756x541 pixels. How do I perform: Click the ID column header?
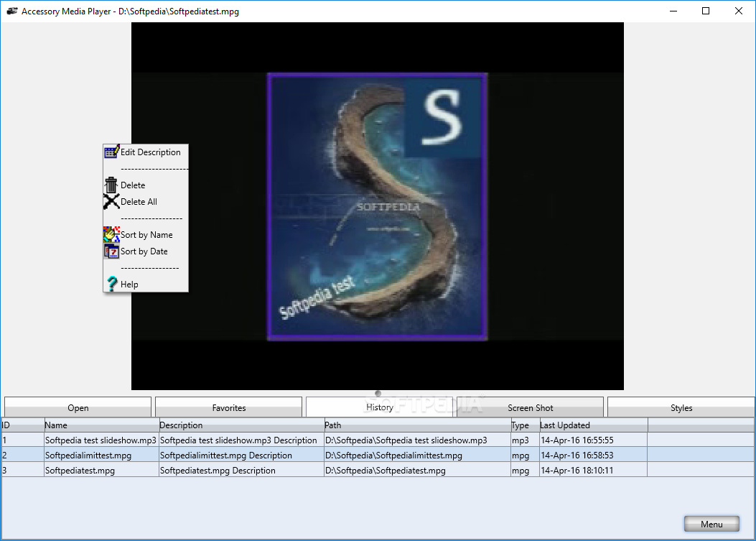[x=23, y=425]
